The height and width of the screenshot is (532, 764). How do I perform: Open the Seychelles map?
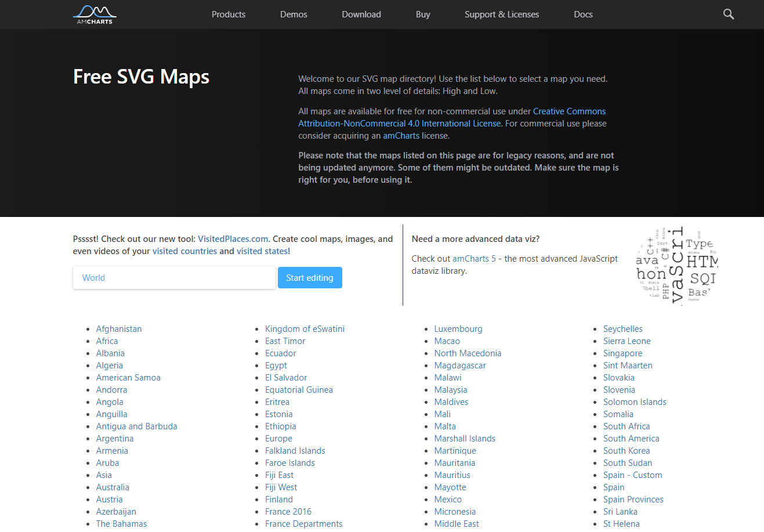pyautogui.click(x=623, y=329)
